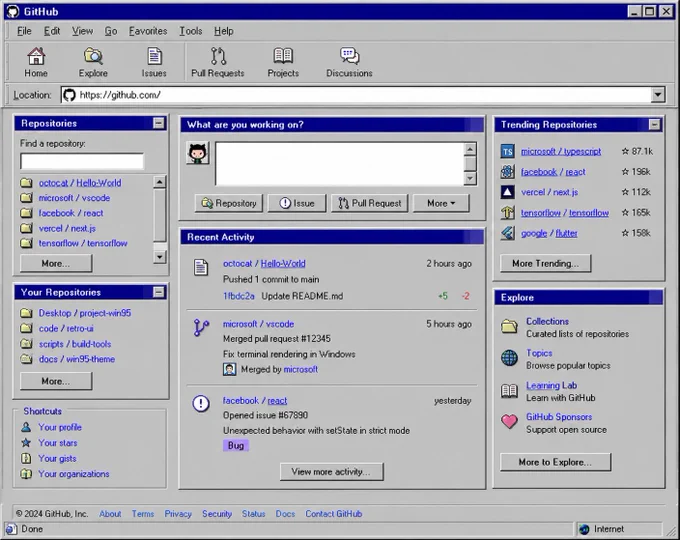Open the View menu

point(82,31)
